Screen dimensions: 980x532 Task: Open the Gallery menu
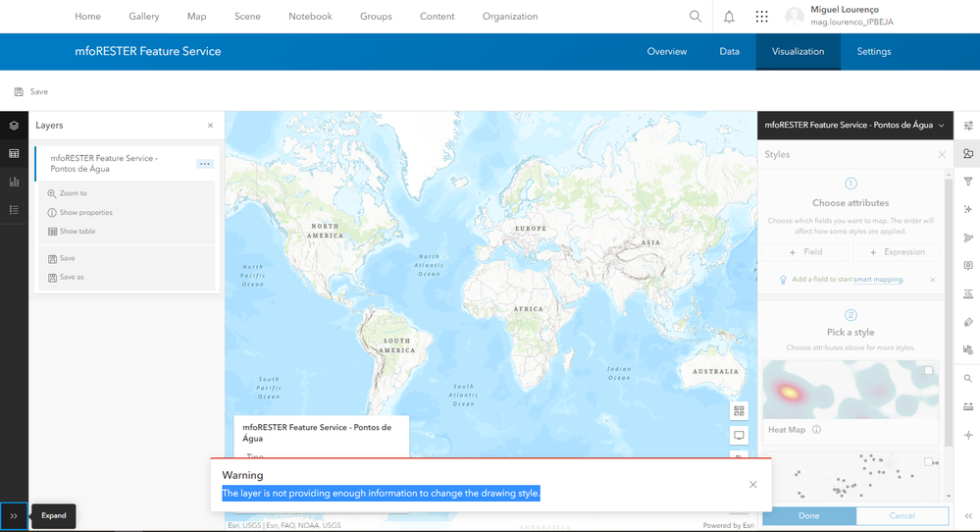[x=144, y=17]
